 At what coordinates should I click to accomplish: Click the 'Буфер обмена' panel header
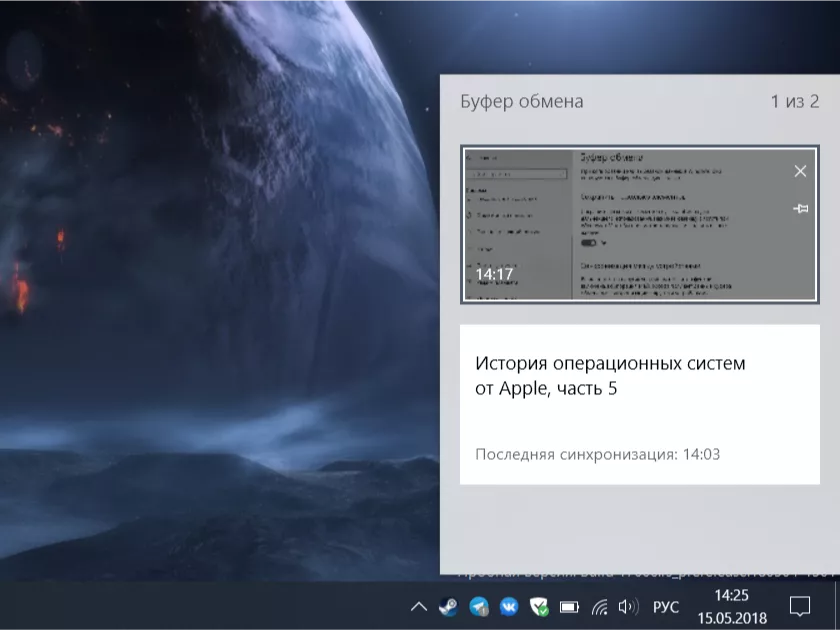click(521, 102)
